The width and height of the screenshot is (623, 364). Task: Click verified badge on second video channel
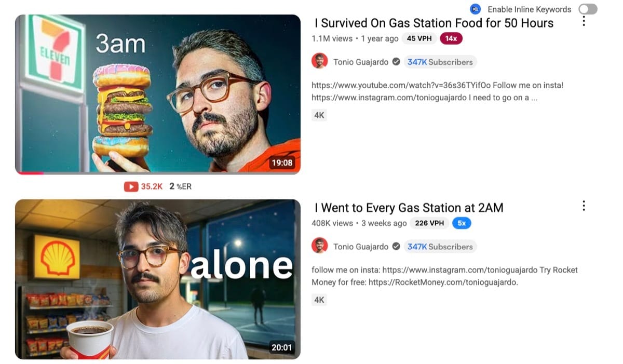click(396, 247)
